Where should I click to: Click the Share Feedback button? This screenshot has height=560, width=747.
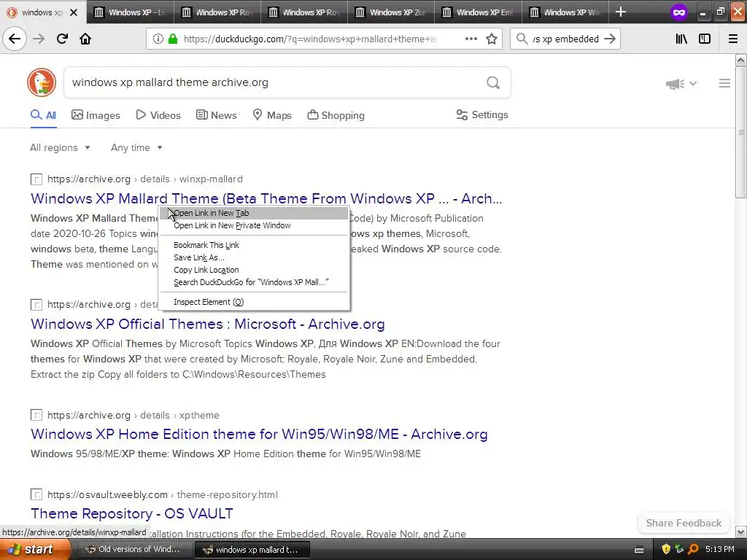pos(684,523)
